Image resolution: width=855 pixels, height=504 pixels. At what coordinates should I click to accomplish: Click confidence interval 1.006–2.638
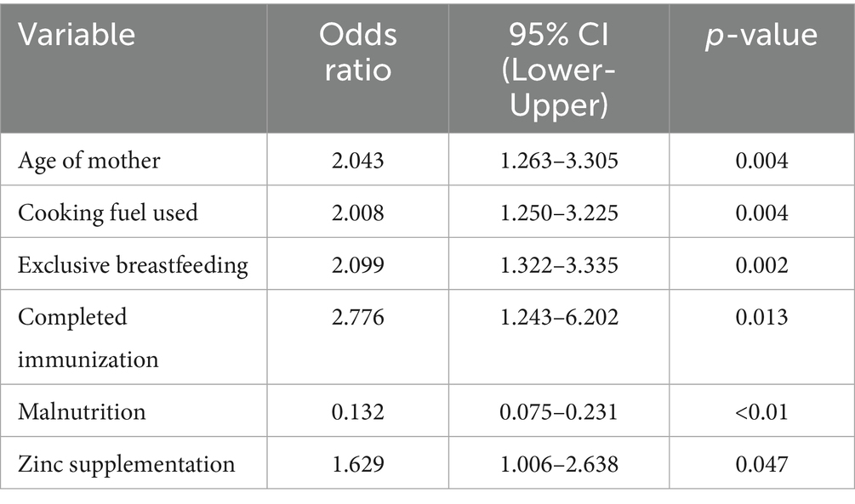pyautogui.click(x=561, y=464)
